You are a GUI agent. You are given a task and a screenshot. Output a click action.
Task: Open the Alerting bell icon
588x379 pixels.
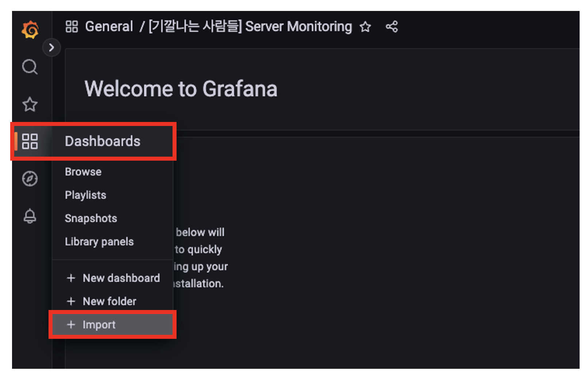click(30, 216)
